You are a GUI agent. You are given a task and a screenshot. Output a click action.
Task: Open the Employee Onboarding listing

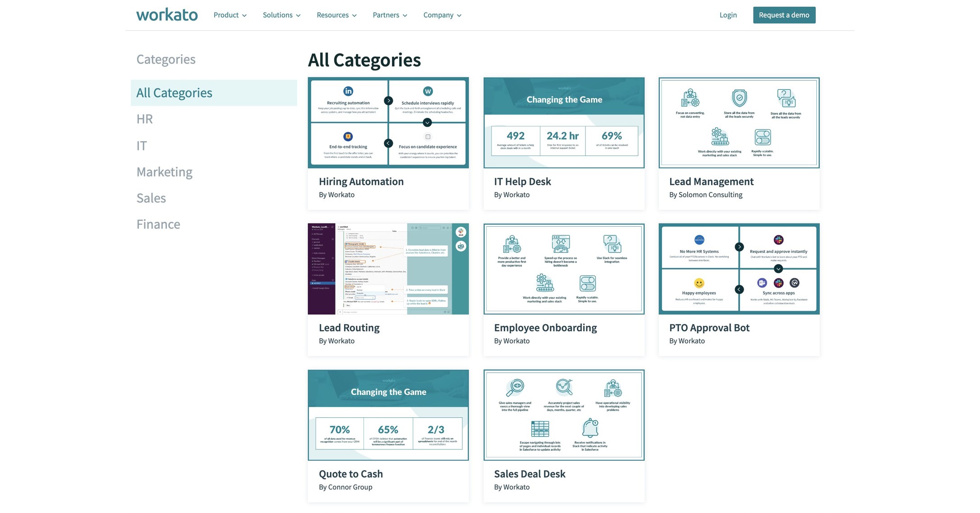click(x=563, y=269)
